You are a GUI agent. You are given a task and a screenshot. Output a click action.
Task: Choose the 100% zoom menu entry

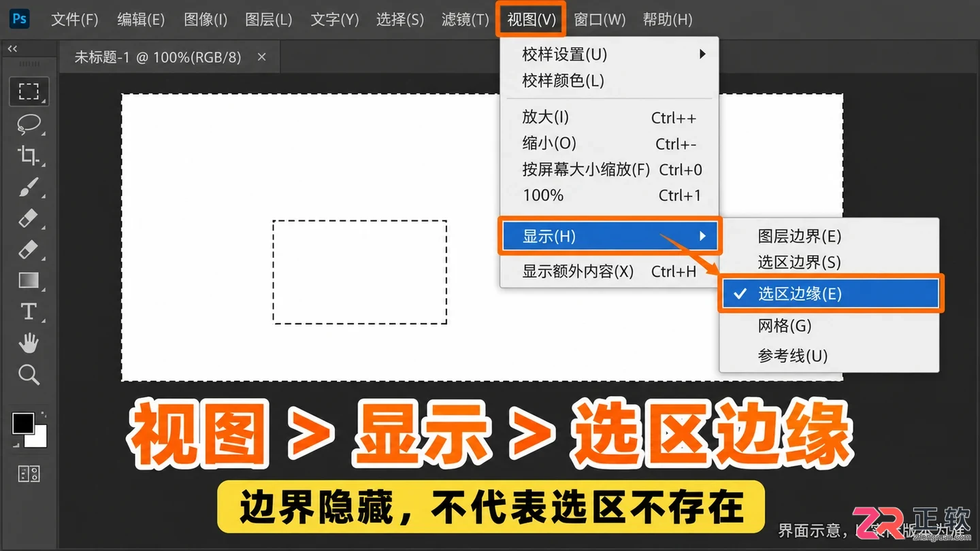click(609, 195)
